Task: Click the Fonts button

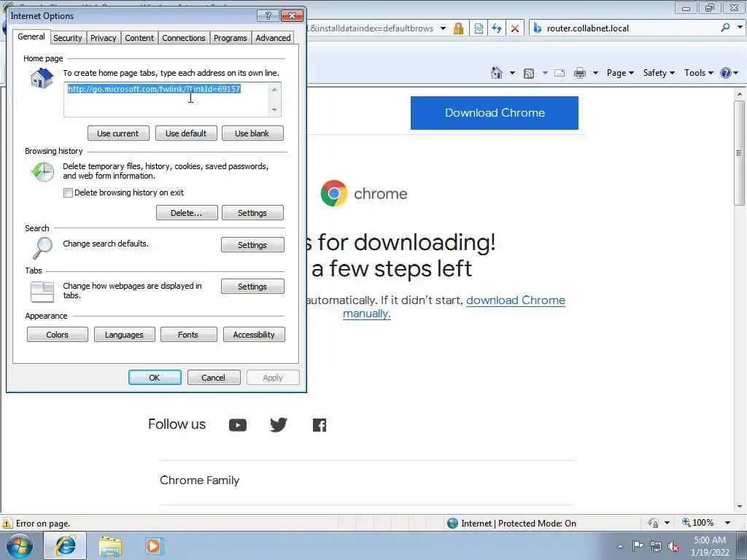Action: [x=188, y=334]
